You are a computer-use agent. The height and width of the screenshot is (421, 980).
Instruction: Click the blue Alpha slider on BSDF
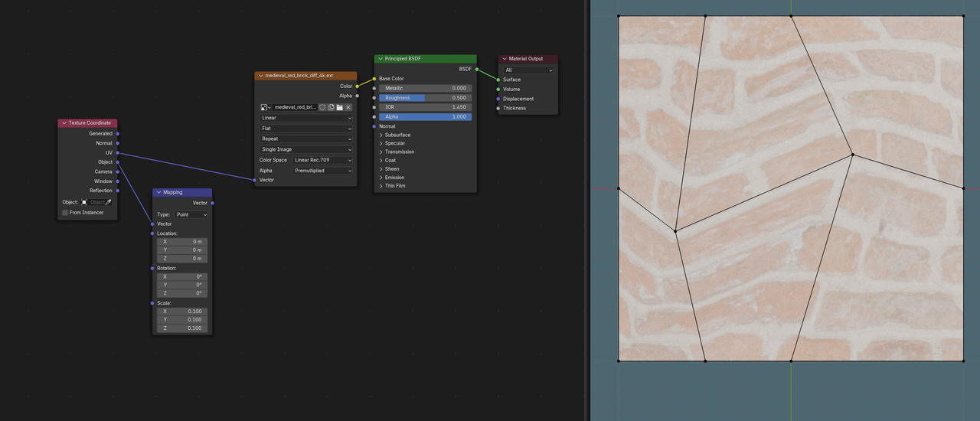click(x=425, y=116)
